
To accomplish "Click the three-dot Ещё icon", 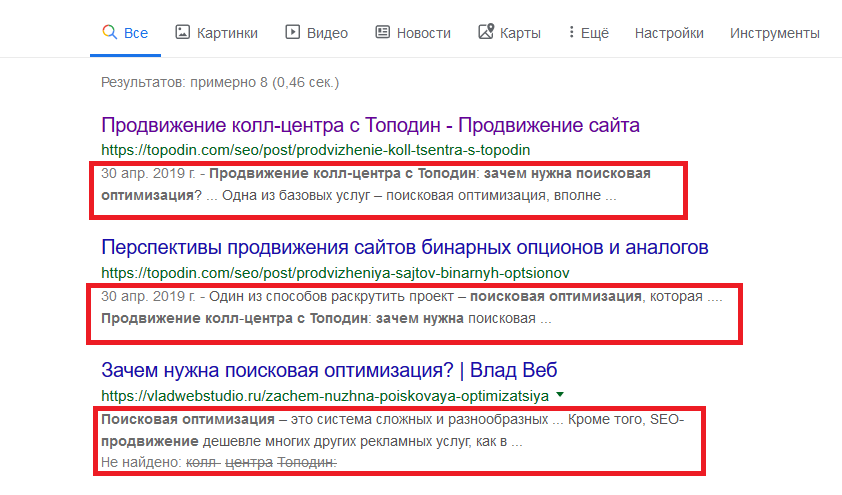I will 571,32.
